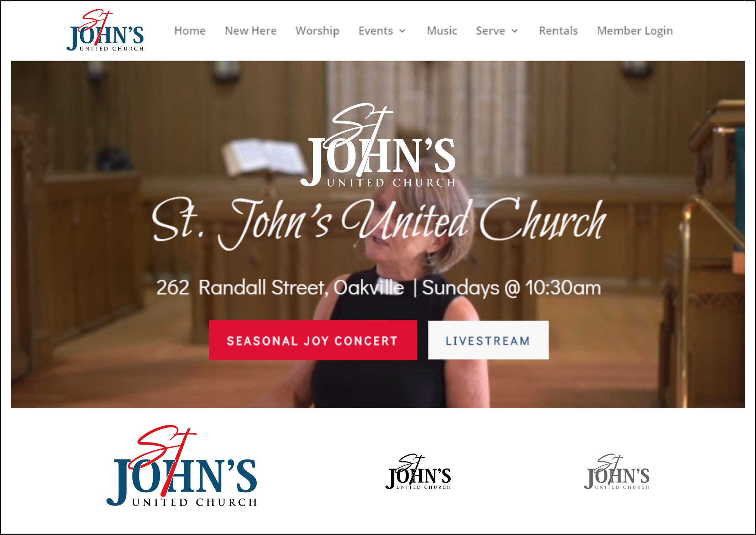
Task: Click the St John's logo in header
Action: point(105,31)
